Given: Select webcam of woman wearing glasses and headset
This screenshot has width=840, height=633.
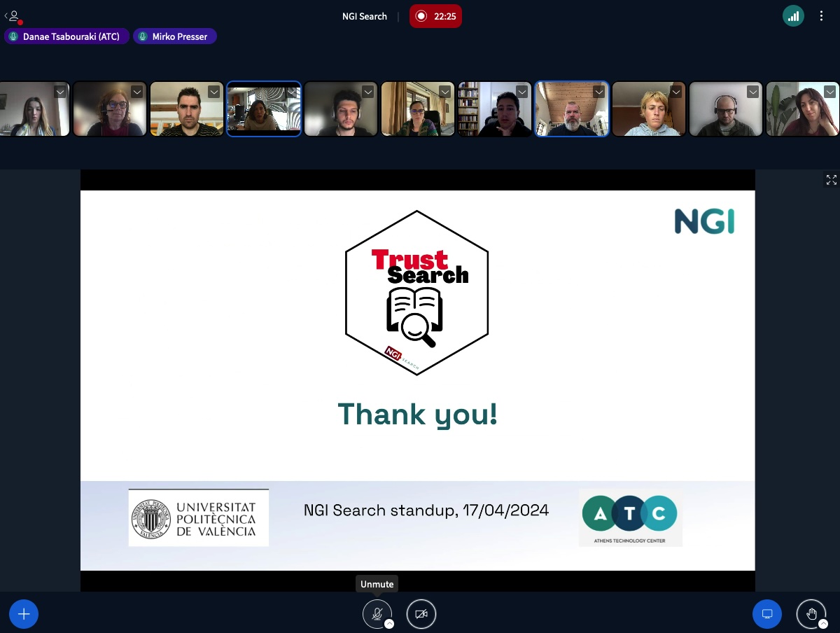Looking at the screenshot, I should point(110,109).
